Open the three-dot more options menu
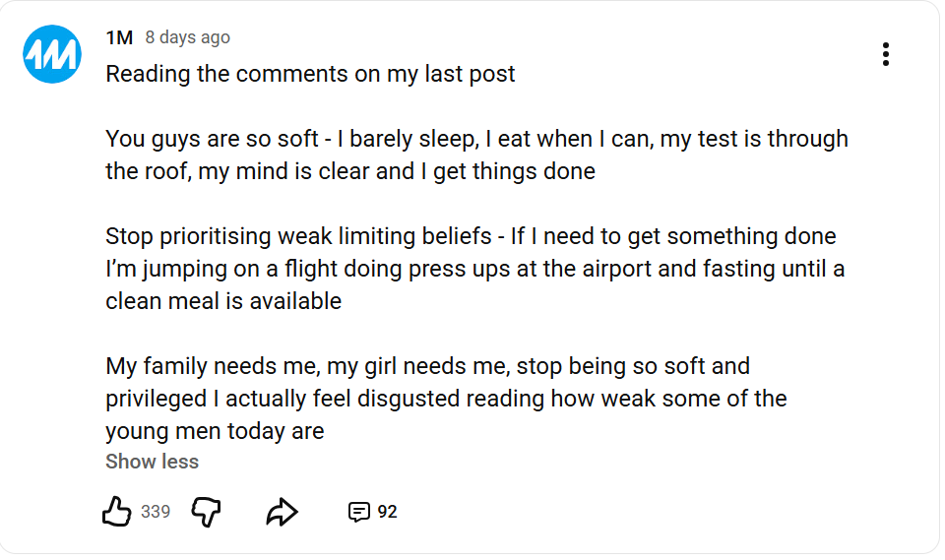This screenshot has height=560, width=945. 886,54
